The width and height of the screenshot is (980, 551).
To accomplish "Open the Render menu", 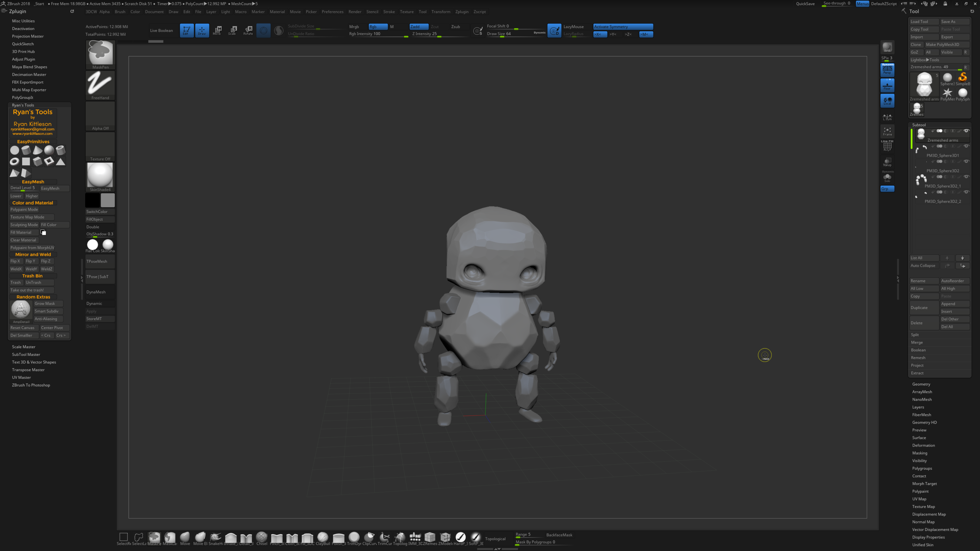I will pos(354,12).
